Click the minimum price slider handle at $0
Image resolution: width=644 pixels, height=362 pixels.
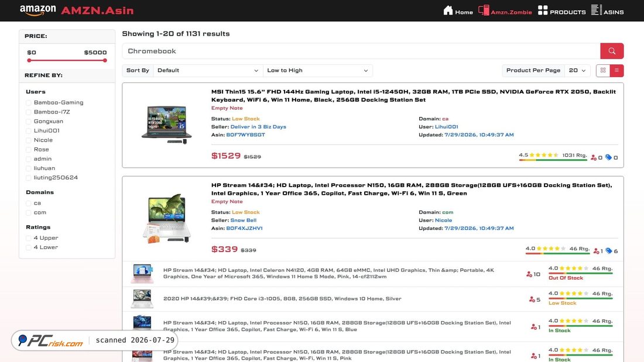29,60
